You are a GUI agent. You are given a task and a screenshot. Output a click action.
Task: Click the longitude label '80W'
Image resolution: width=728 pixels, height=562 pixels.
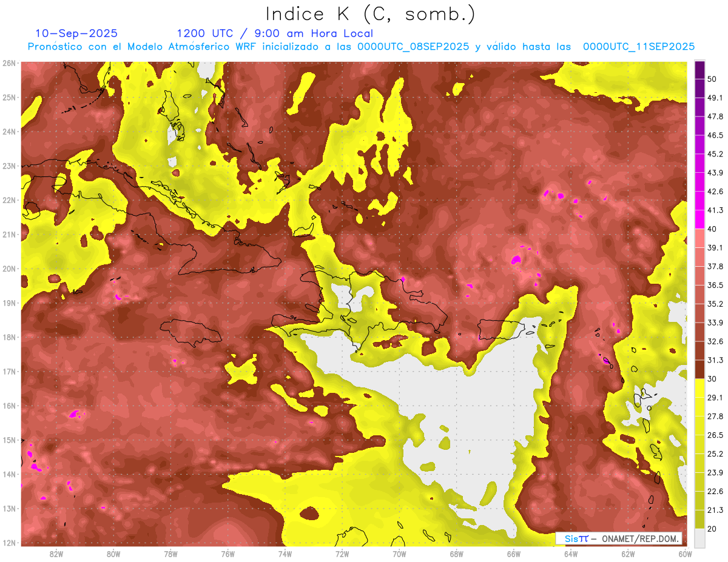(x=113, y=554)
